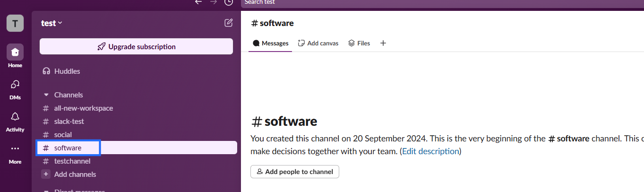Open the Activity bell icon
644x192 pixels.
(x=15, y=121)
